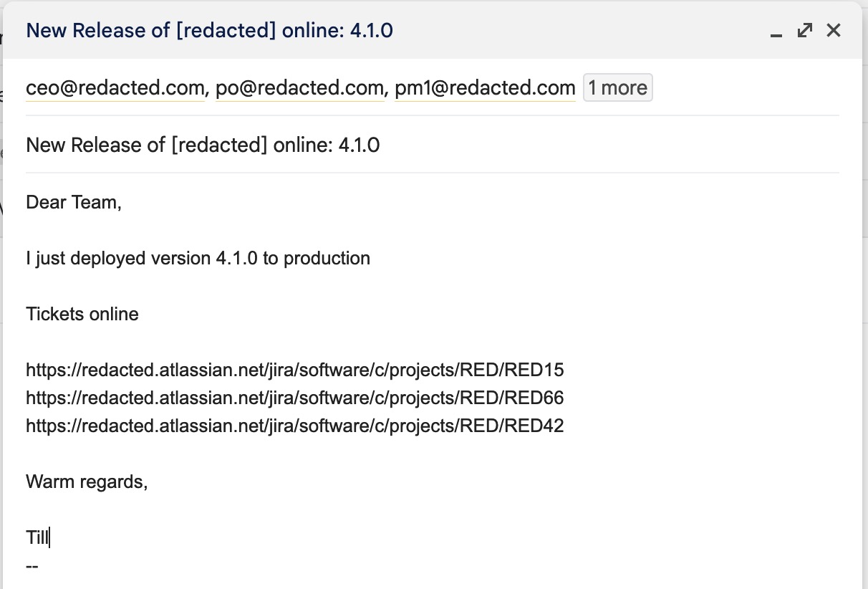Click the RED42 Jira ticket URL
This screenshot has width=868, height=589.
tap(294, 426)
